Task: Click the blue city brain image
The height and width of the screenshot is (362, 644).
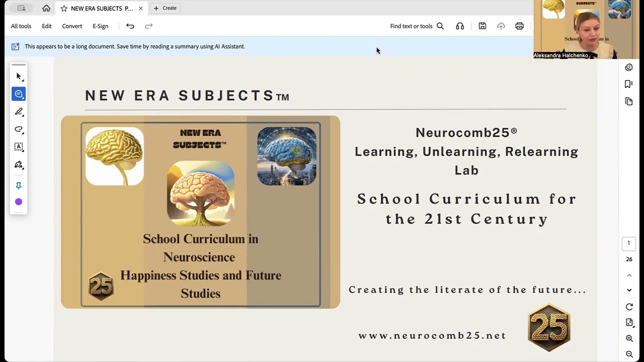Action: (287, 156)
